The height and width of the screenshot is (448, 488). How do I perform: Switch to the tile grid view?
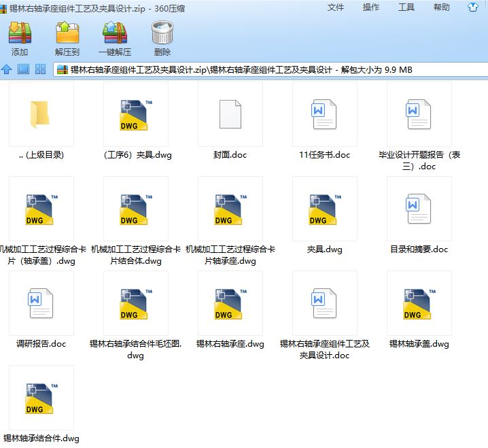[x=40, y=69]
